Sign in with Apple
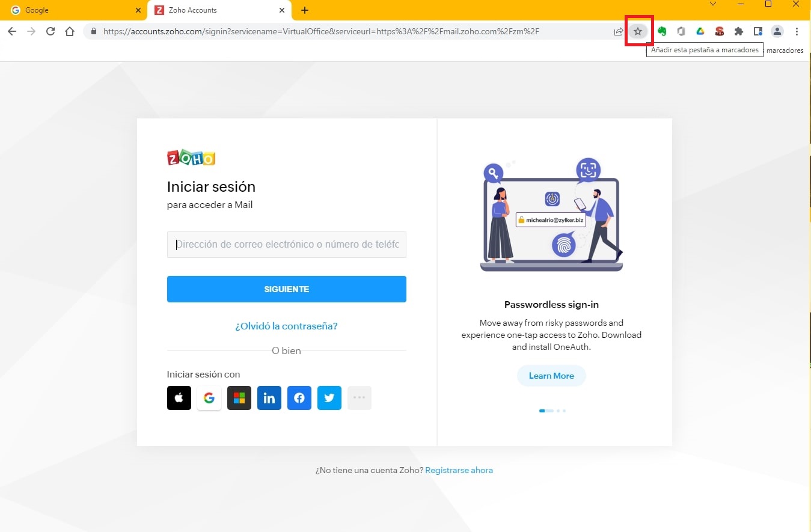811x532 pixels. click(x=179, y=398)
